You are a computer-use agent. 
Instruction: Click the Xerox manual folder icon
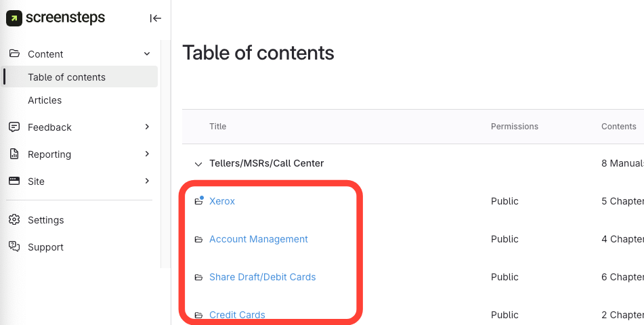click(x=199, y=201)
